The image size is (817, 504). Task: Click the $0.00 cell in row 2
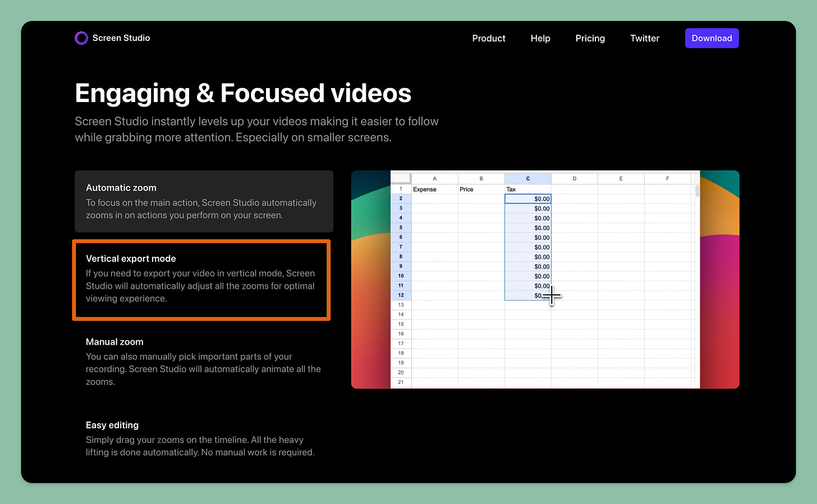click(x=527, y=199)
